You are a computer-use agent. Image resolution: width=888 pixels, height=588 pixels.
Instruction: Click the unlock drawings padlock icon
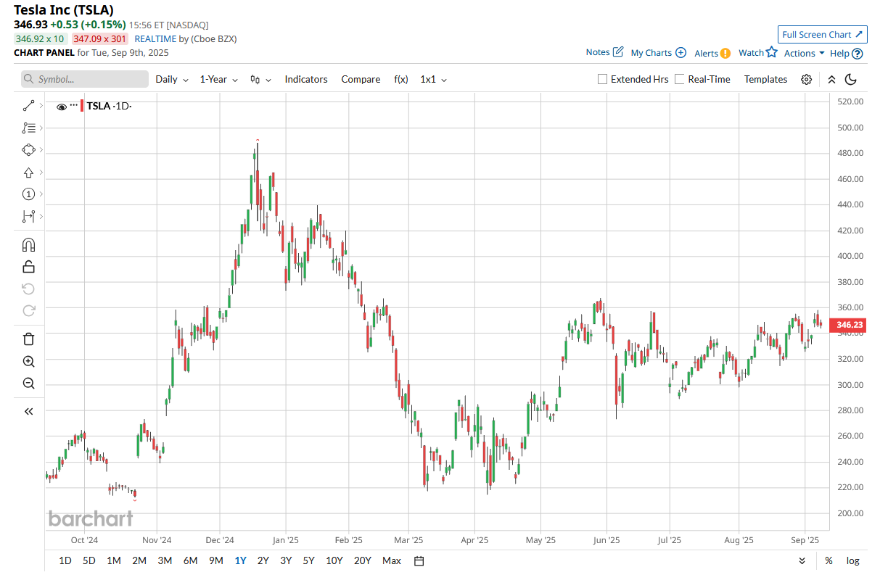28,267
